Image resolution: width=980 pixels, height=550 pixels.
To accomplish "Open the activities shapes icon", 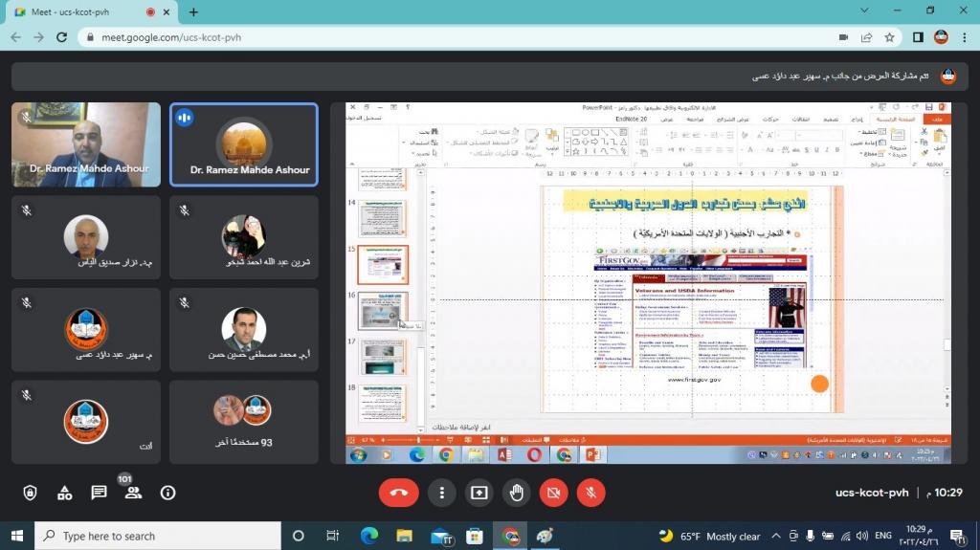I will click(x=64, y=493).
